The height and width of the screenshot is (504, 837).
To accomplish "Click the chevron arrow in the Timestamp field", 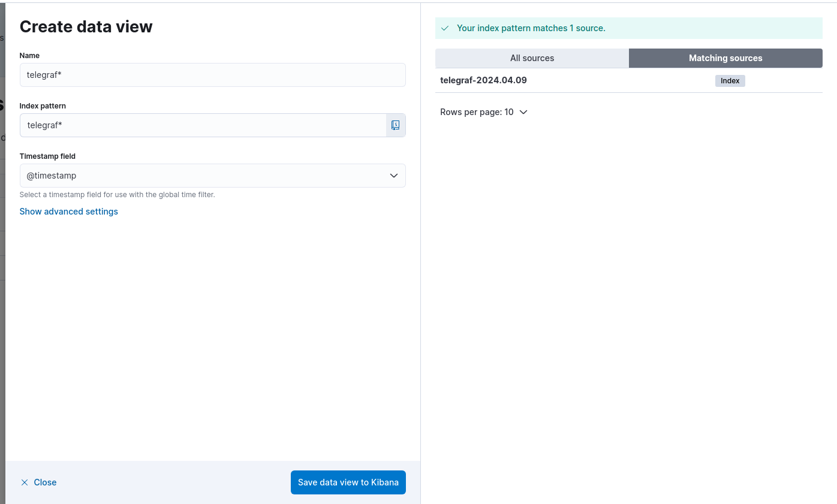I will click(394, 176).
